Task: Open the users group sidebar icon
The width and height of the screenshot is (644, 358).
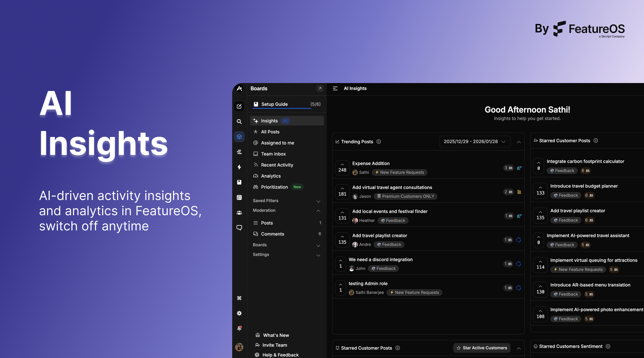Action: pos(239,213)
